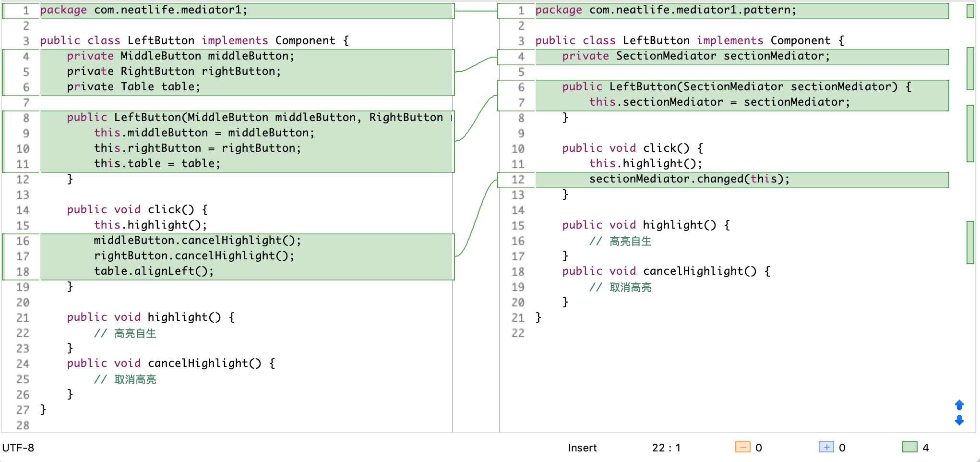This screenshot has width=980, height=462.
Task: Jump to previous difference with up arrow
Action: click(x=959, y=405)
